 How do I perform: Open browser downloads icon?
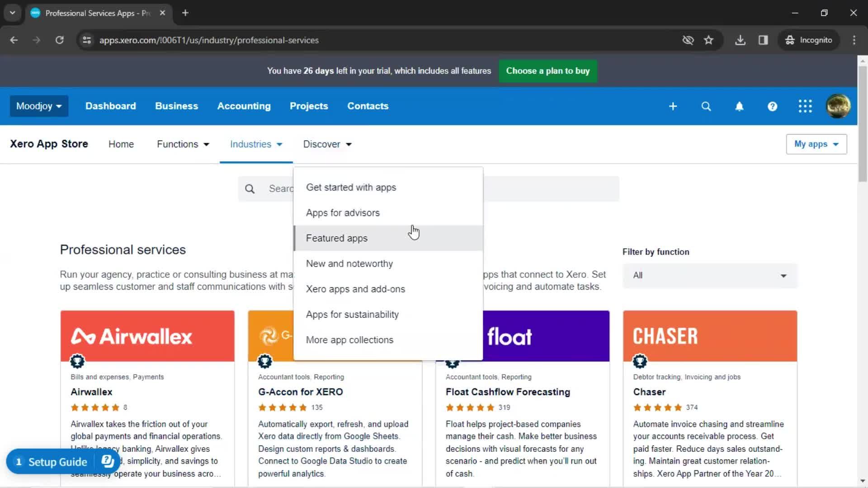click(740, 40)
